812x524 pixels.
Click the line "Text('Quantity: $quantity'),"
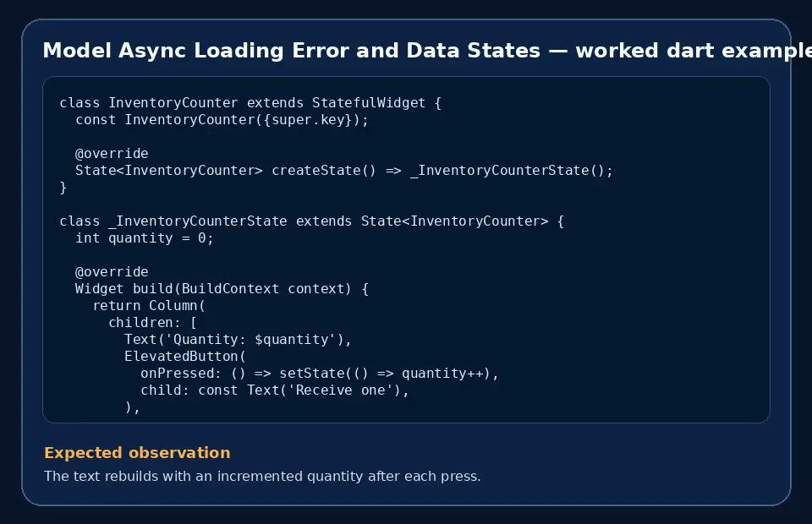[x=239, y=340]
